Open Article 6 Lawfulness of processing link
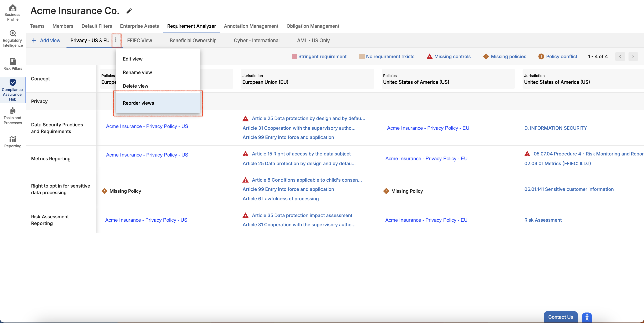 click(x=280, y=199)
